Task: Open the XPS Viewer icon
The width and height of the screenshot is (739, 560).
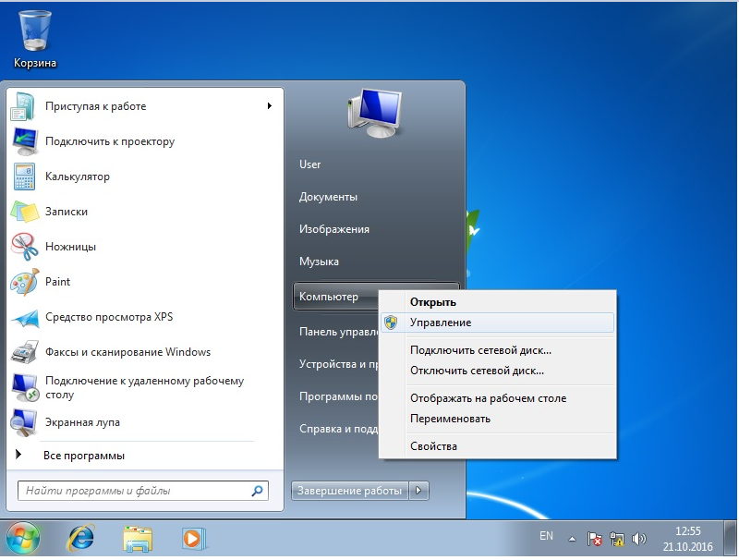Action: pos(25,318)
